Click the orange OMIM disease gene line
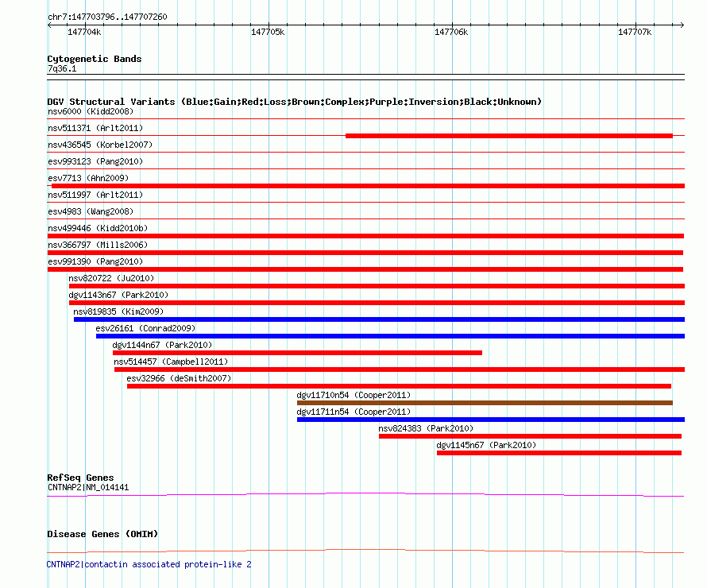This screenshot has height=588, width=707. click(365, 551)
